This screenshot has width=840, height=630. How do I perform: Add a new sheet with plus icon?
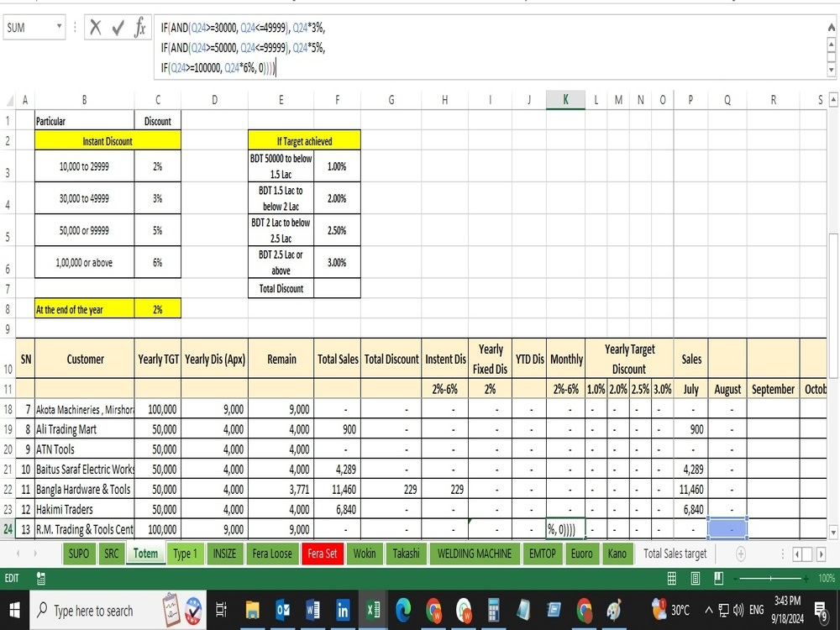tap(740, 554)
